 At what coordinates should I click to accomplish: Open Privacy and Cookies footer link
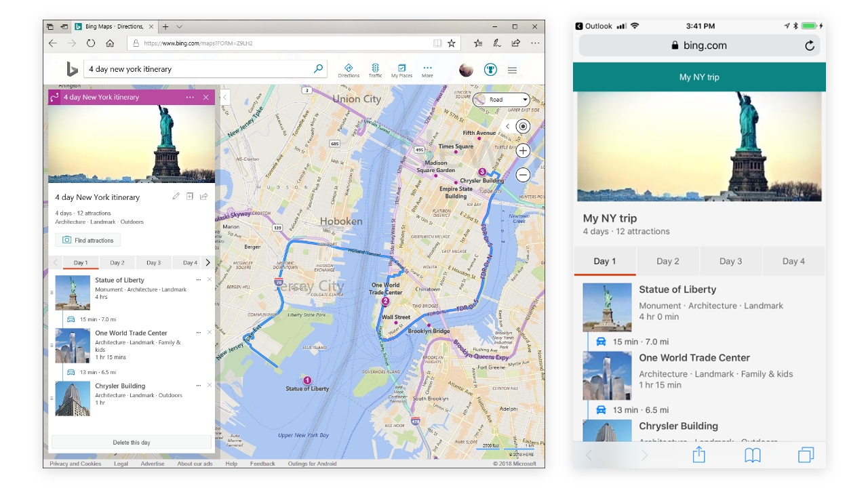coord(75,464)
